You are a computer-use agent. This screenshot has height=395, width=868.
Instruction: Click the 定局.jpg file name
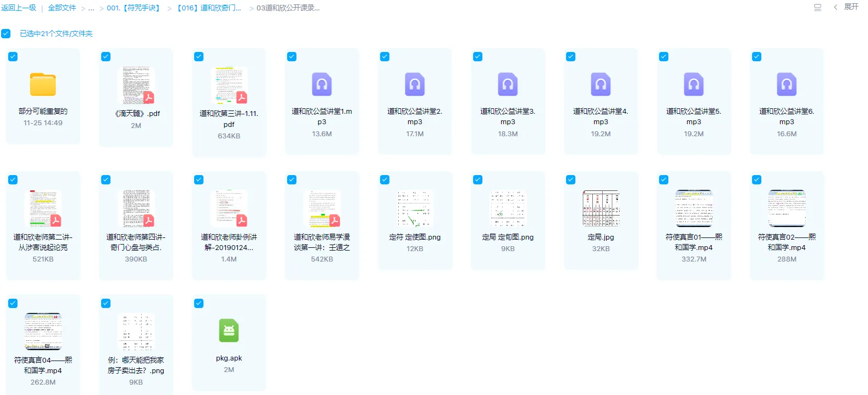point(601,237)
